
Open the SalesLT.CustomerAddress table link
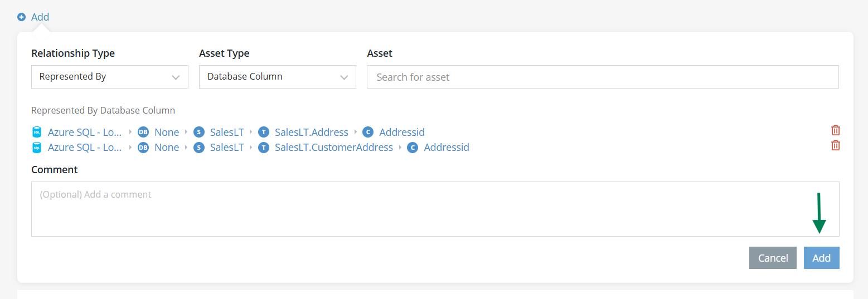click(x=334, y=148)
